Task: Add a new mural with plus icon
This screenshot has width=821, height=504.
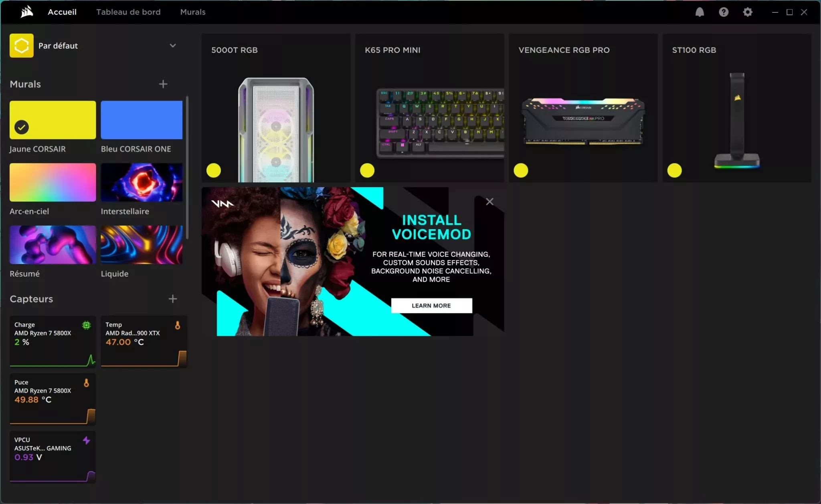Action: (x=163, y=84)
